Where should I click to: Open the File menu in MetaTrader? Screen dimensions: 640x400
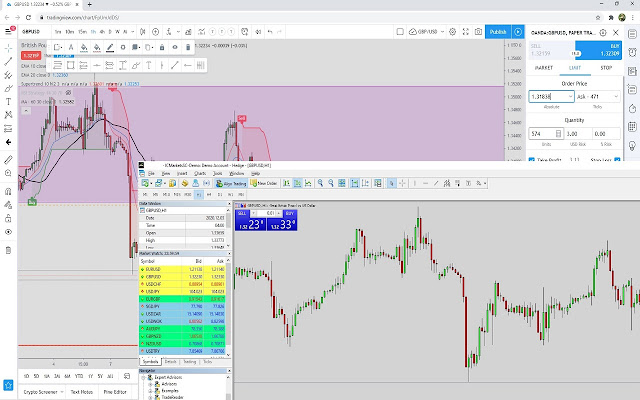tap(151, 173)
